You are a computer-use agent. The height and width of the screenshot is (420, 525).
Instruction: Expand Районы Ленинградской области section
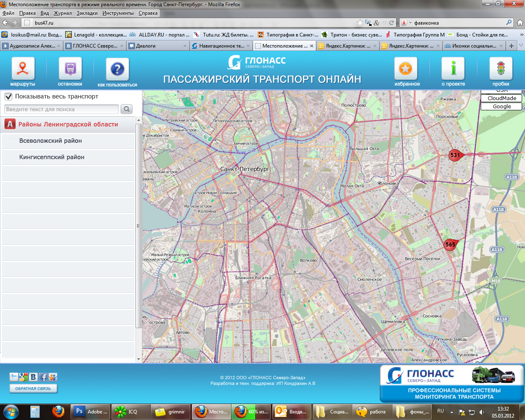point(68,124)
